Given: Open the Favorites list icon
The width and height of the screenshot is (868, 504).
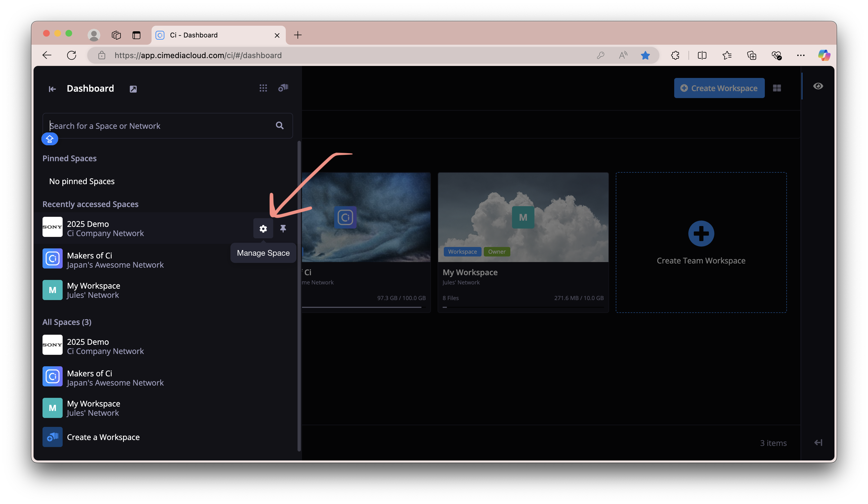Looking at the screenshot, I should [727, 55].
